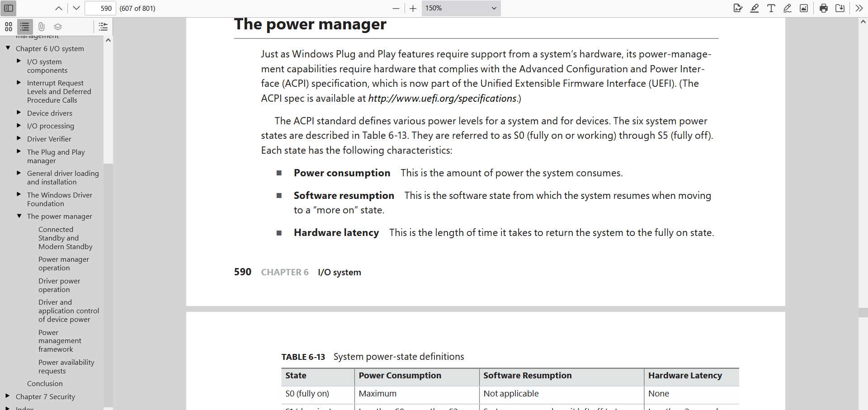This screenshot has width=868, height=410.
Task: Expand the Driver Verifier node
Action: click(x=19, y=138)
